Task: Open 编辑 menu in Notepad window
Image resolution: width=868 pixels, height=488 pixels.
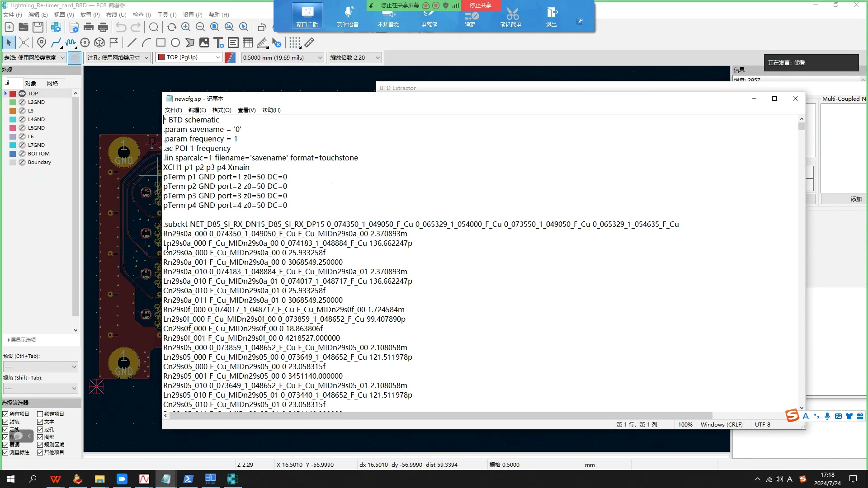Action: coord(197,110)
